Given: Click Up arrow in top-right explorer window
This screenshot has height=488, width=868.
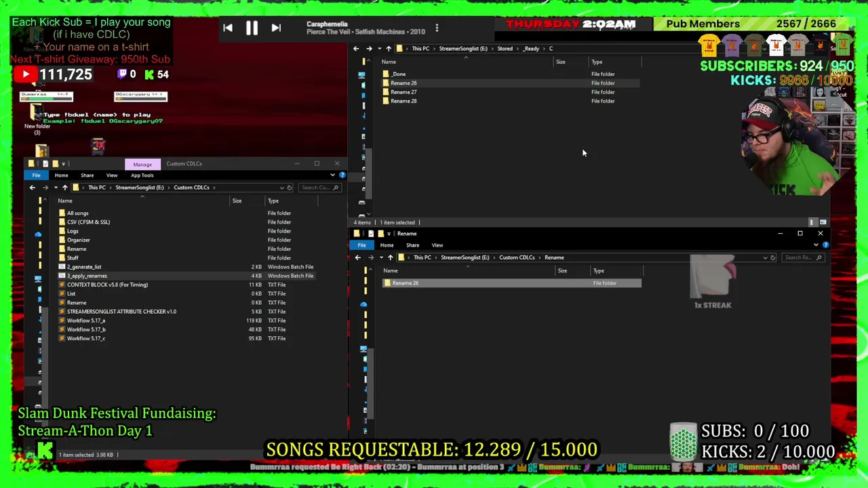Looking at the screenshot, I should click(x=388, y=49).
